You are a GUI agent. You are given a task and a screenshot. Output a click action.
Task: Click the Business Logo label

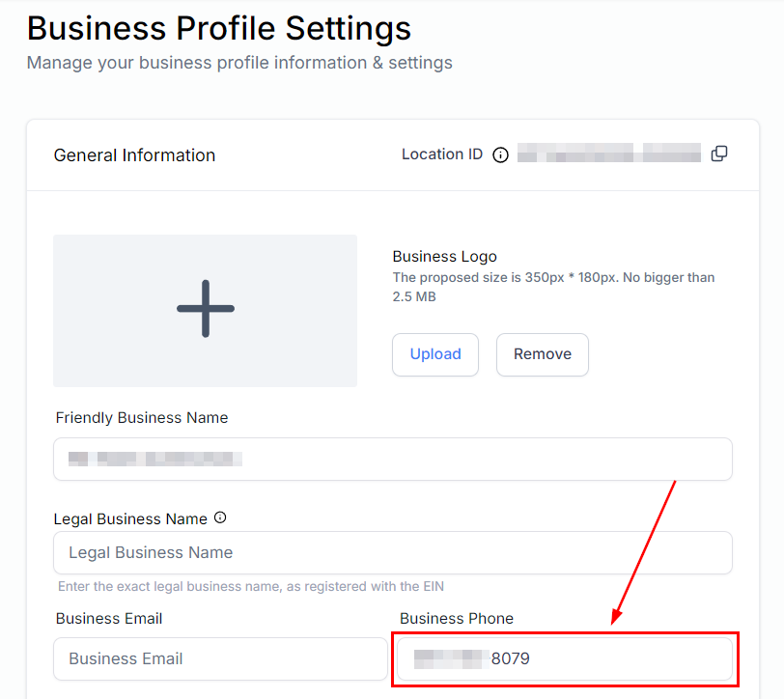(x=444, y=257)
